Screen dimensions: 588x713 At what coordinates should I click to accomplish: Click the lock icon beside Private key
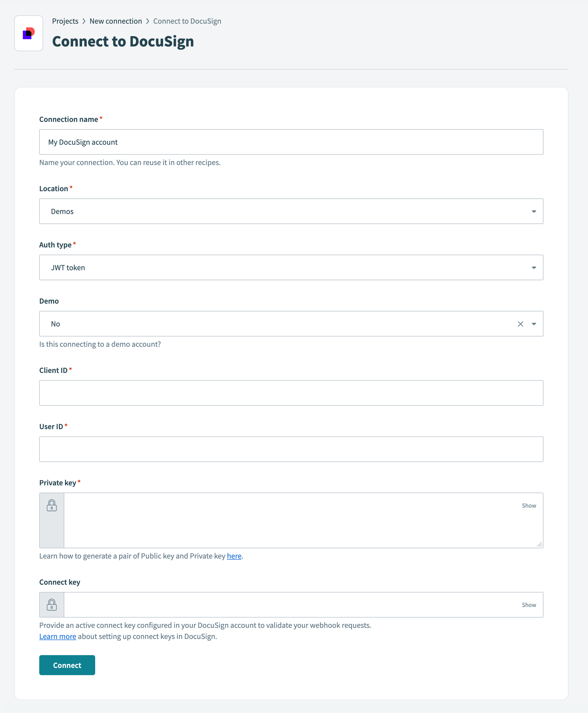coord(51,506)
